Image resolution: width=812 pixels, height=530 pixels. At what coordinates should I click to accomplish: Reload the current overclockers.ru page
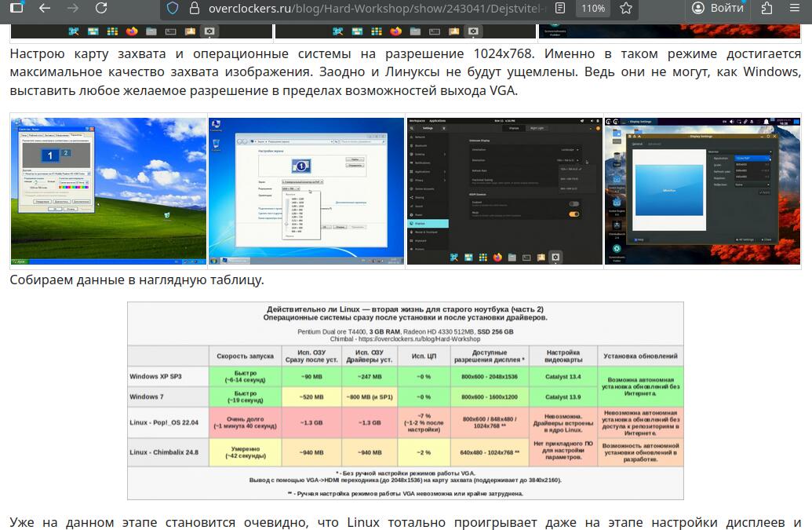point(101,8)
